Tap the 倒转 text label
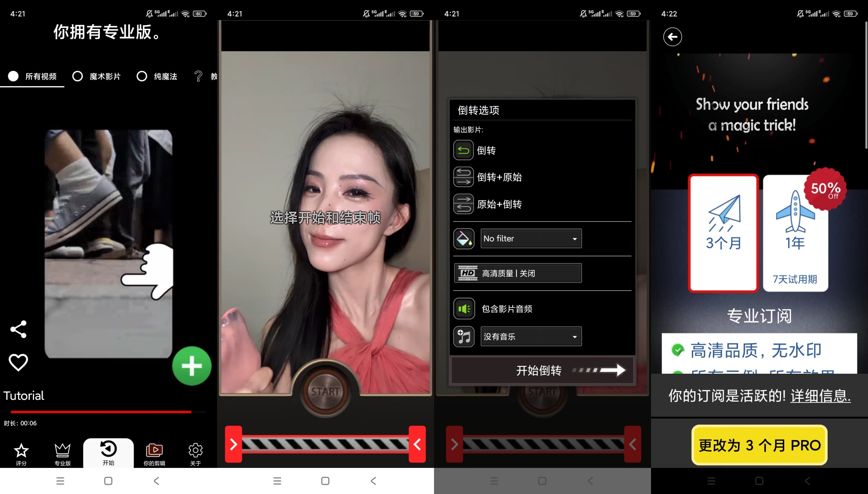This screenshot has width=868, height=494. point(486,150)
